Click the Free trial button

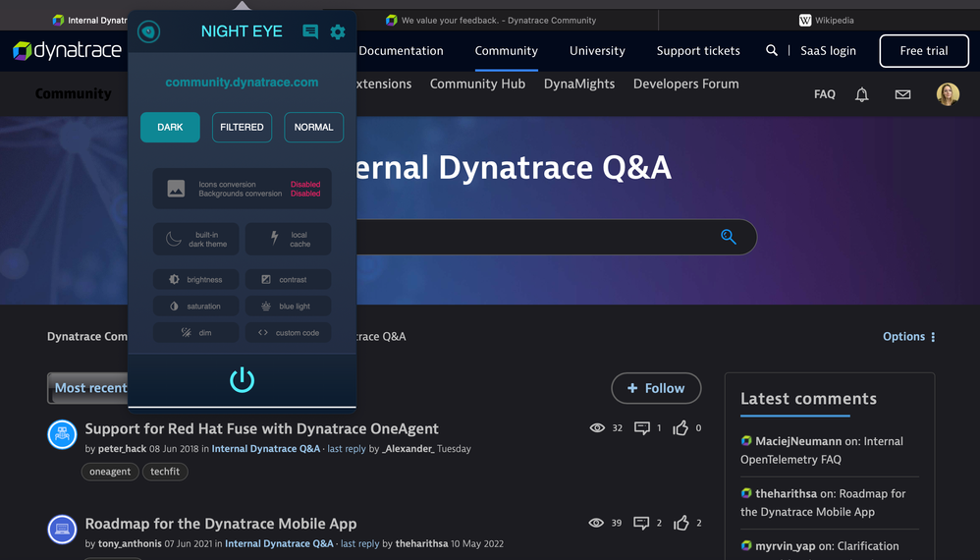tap(923, 51)
